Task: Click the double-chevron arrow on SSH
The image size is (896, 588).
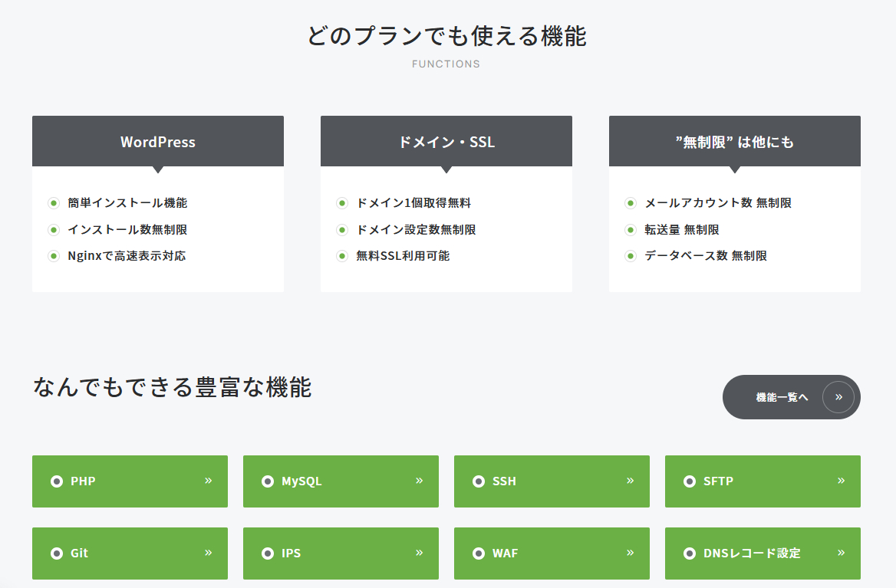Action: pyautogui.click(x=631, y=481)
